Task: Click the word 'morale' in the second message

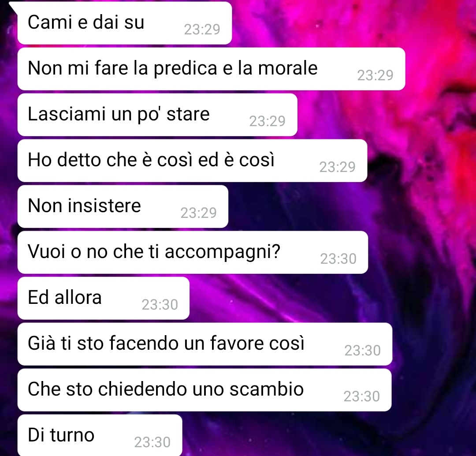Action: coord(288,68)
